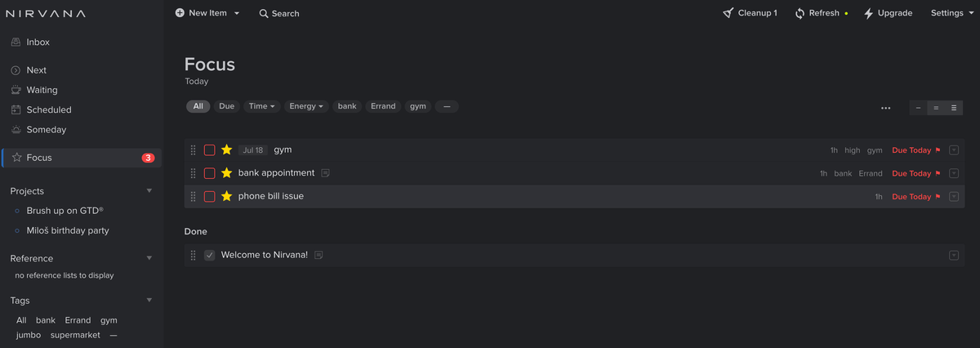Switch to compact list density view
980x348 pixels.
919,108
